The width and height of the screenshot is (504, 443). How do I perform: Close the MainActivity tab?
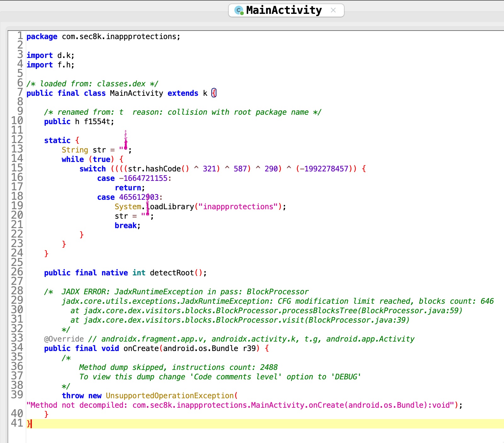pos(333,10)
